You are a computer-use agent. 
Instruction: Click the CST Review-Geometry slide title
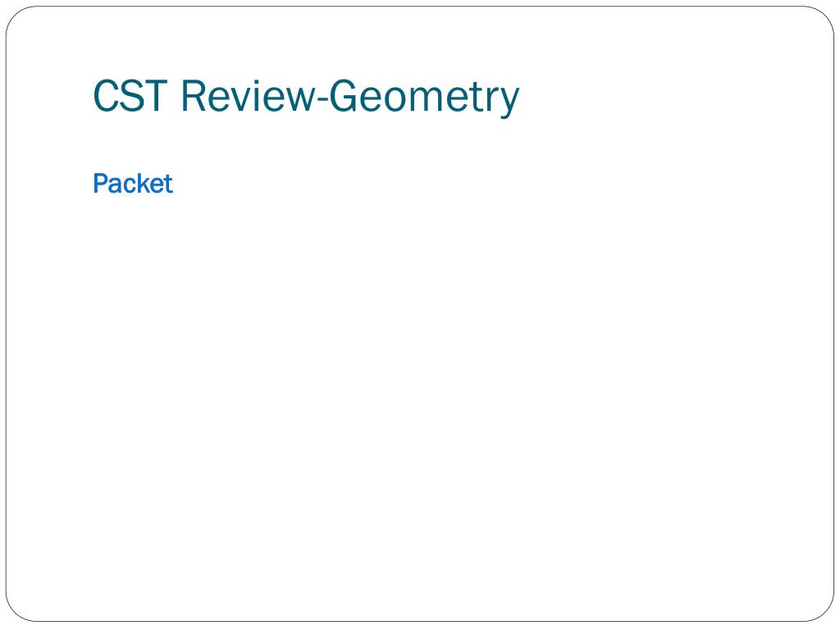tap(306, 98)
